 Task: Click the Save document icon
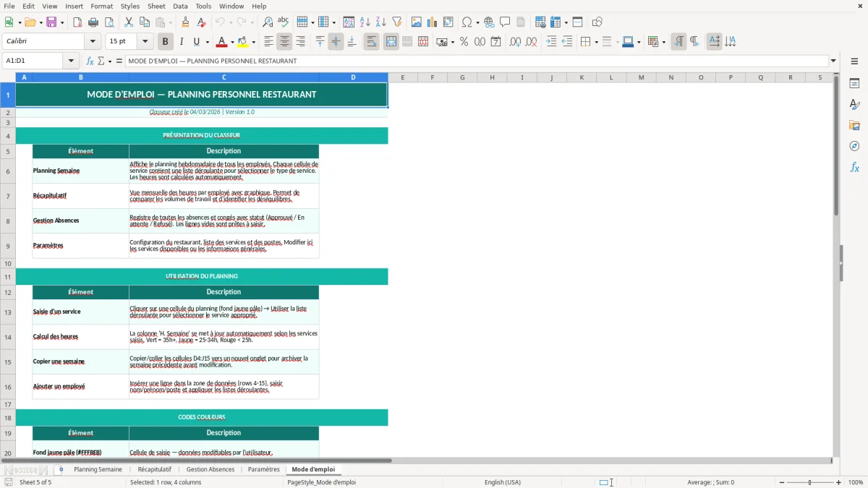click(51, 22)
